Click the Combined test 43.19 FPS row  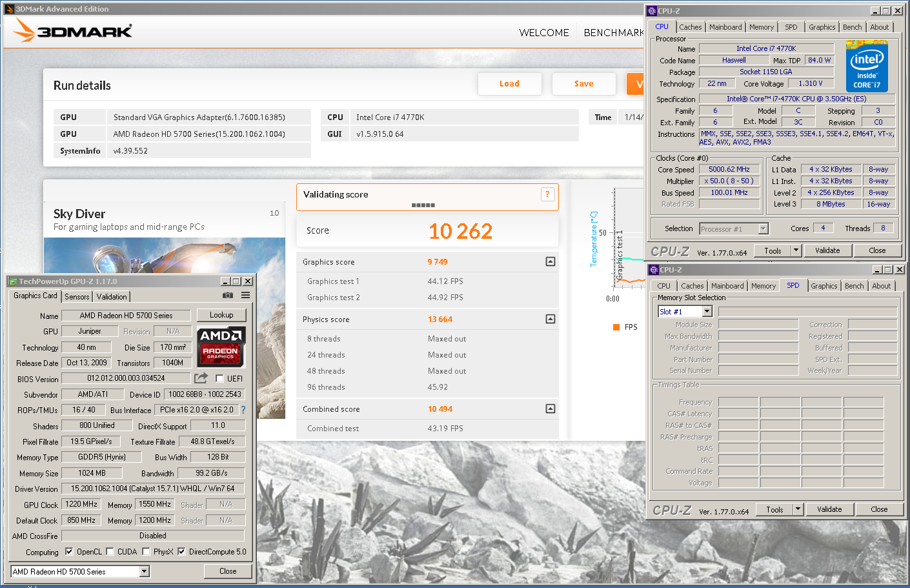coord(428,429)
